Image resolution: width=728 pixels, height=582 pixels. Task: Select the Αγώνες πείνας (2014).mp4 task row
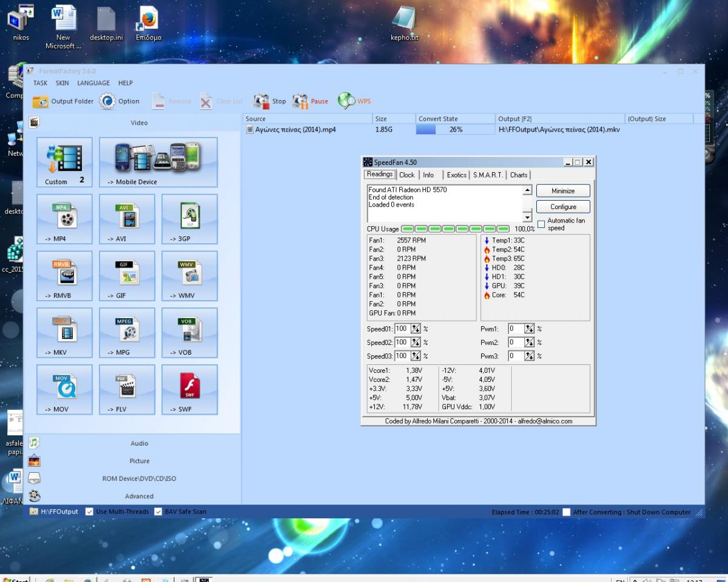(468, 129)
